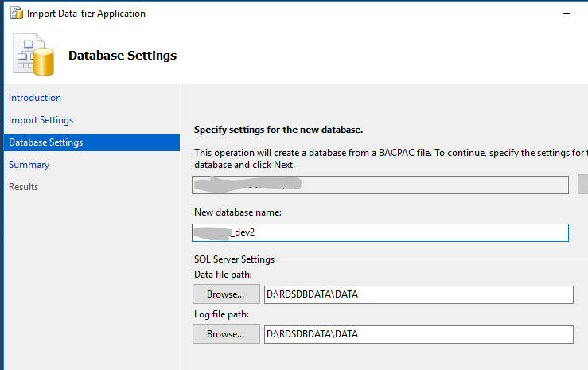588x370 pixels.
Task: Click the Log file path text field
Action: pos(419,334)
